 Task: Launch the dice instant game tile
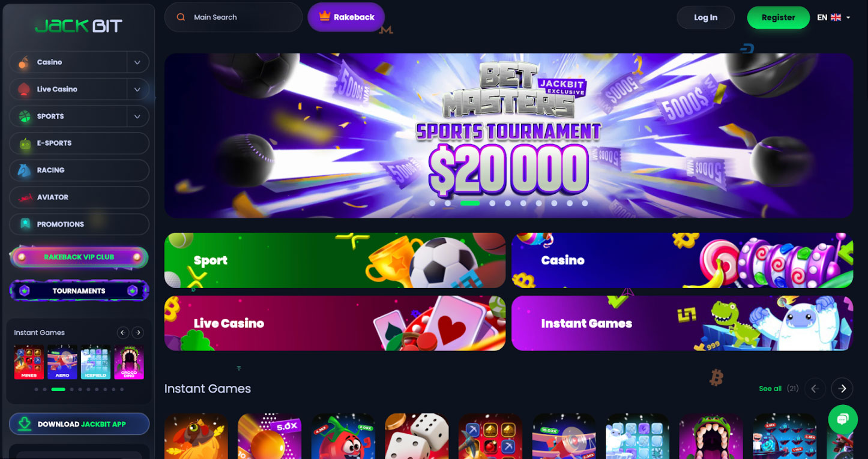[417, 436]
